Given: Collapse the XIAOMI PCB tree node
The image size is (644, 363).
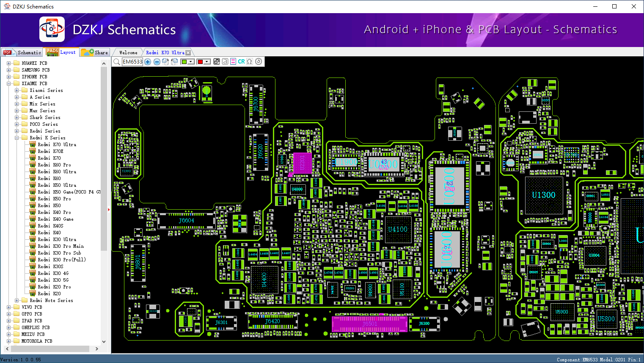Looking at the screenshot, I should [x=8, y=83].
